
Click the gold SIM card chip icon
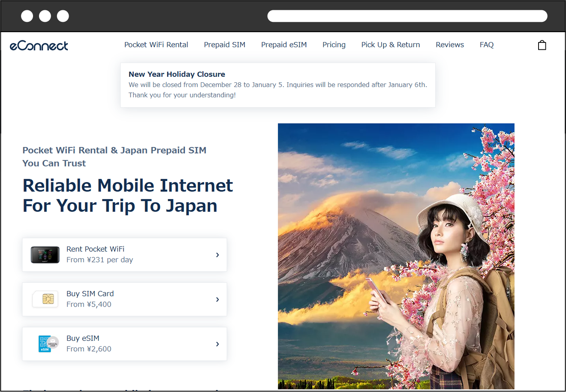(x=45, y=299)
